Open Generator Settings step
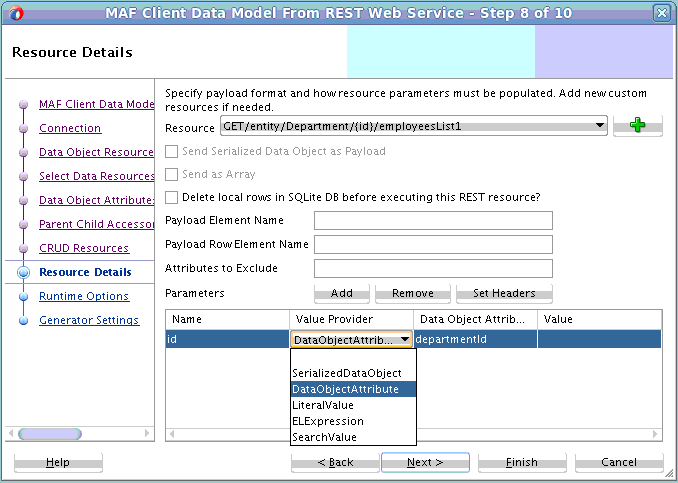The image size is (678, 483). point(89,320)
